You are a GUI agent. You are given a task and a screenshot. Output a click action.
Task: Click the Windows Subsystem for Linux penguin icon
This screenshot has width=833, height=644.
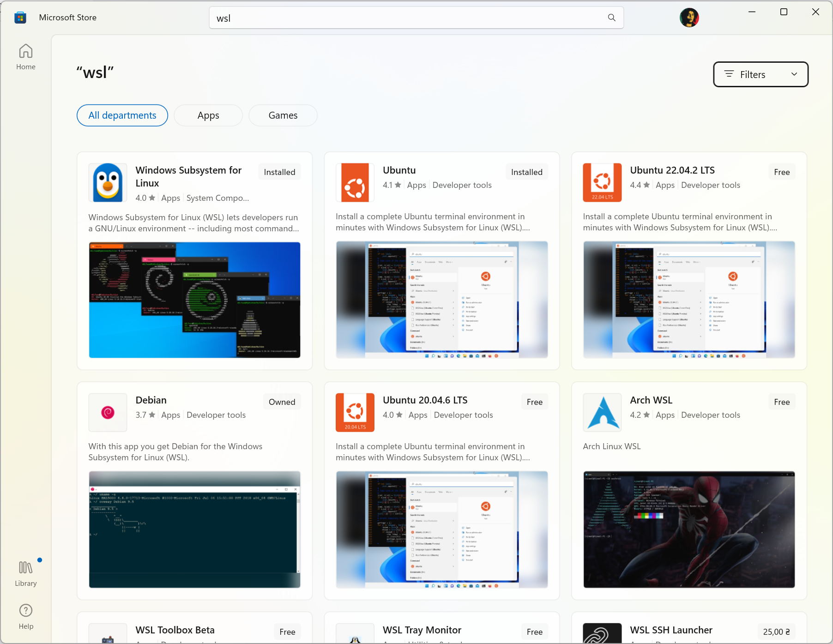[108, 182]
